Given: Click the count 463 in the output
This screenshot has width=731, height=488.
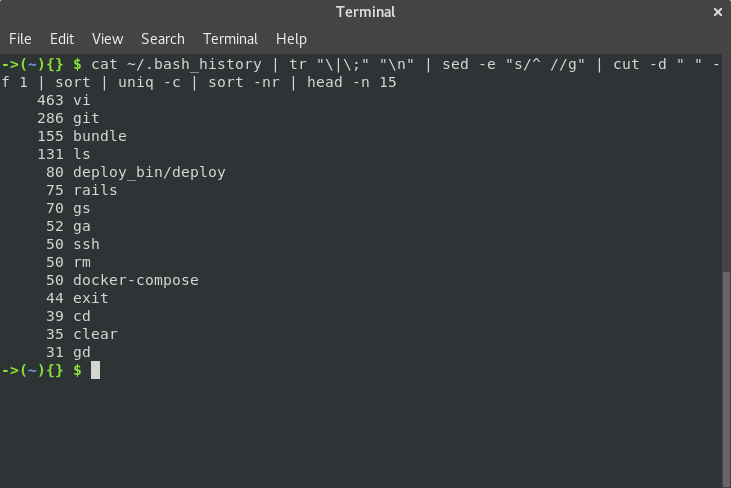Looking at the screenshot, I should click(x=50, y=100).
